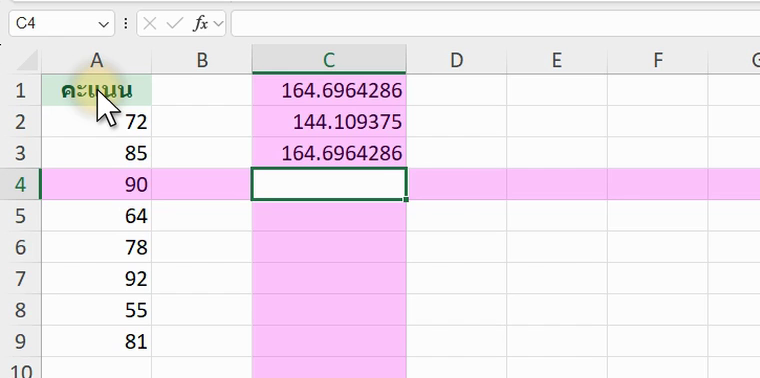Image resolution: width=760 pixels, height=378 pixels.
Task: Select column B header
Action: coord(202,60)
